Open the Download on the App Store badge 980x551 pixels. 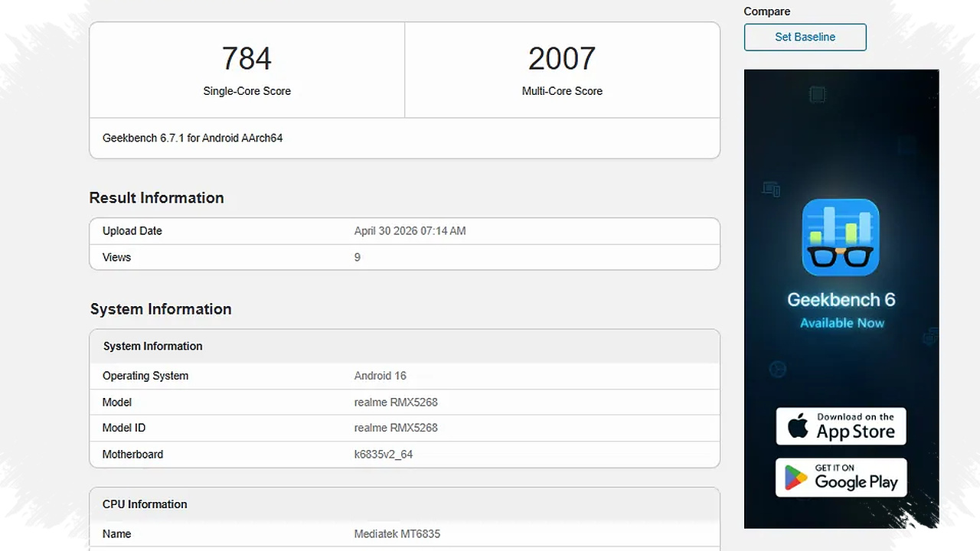tap(841, 426)
